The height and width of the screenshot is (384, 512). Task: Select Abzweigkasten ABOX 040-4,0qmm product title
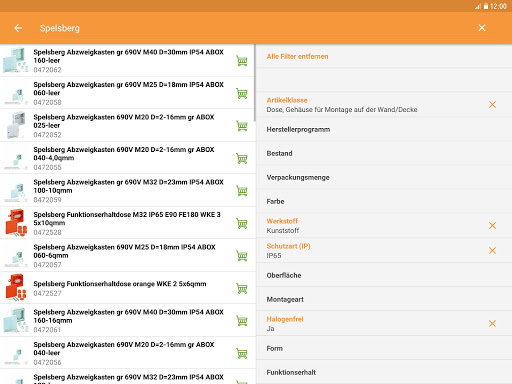coord(124,154)
